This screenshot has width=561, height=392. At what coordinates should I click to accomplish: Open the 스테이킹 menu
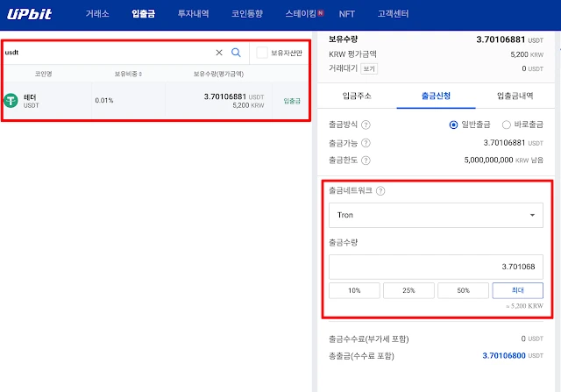point(301,14)
